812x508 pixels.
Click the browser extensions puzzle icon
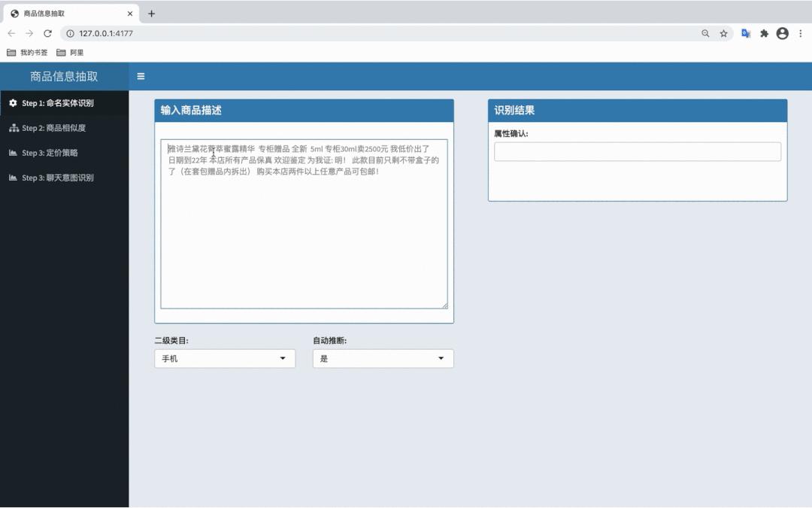[764, 33]
